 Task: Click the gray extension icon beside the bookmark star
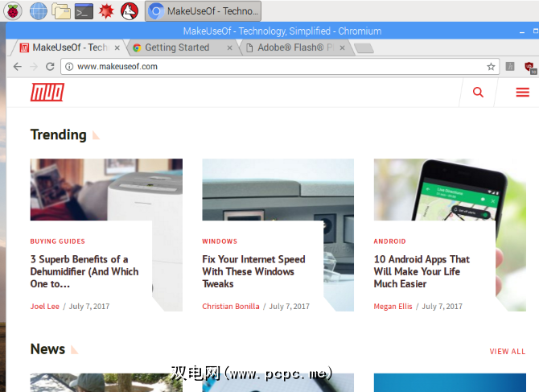point(510,66)
